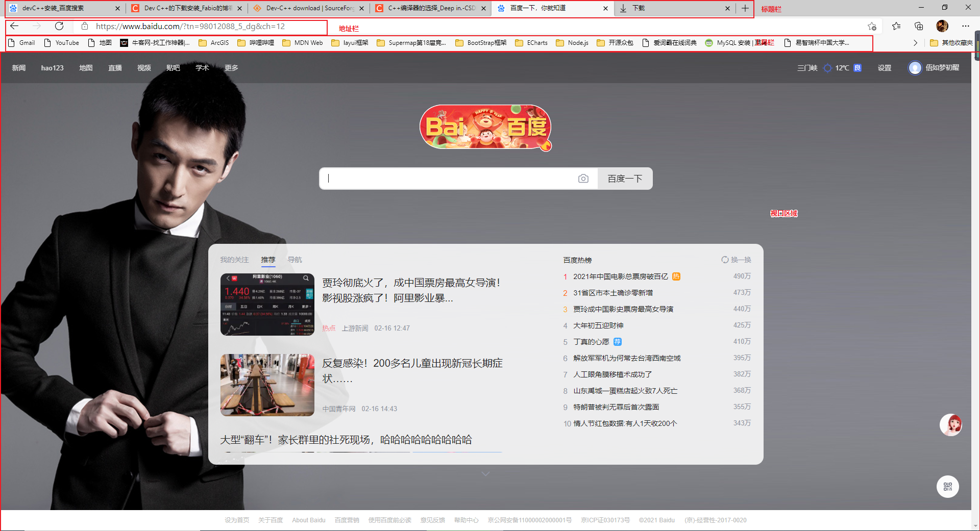Open the Favorites list icon
Viewport: 980px width, 531px height.
click(896, 26)
